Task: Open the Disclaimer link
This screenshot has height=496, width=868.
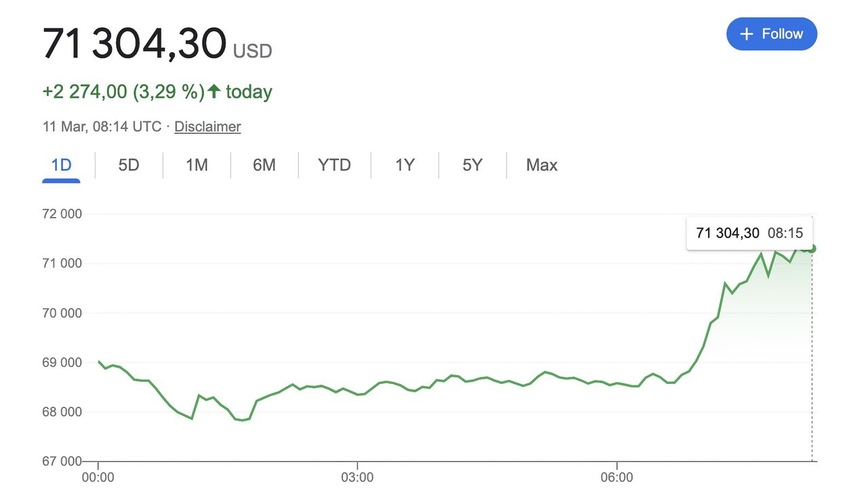Action: point(208,126)
